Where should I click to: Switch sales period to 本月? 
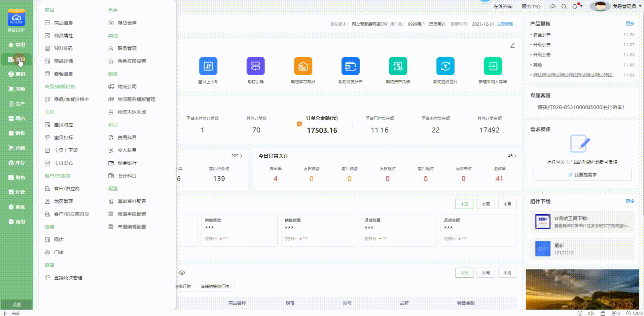click(x=507, y=204)
